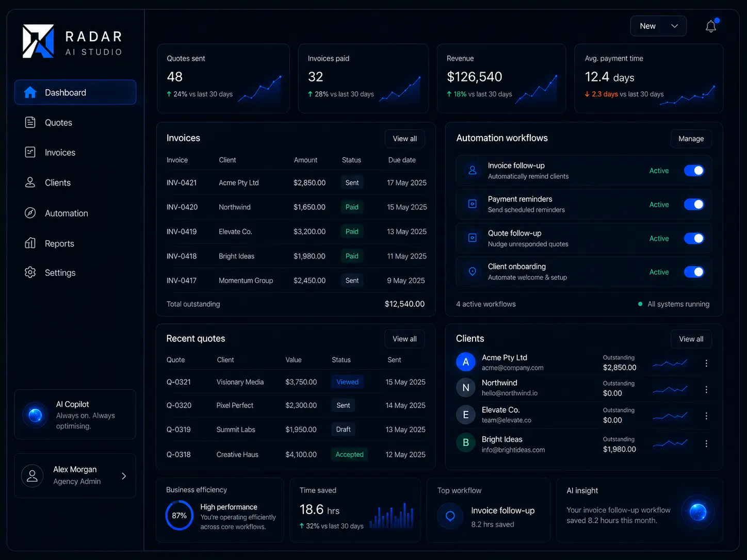
Task: Click the Accepted status badge for Q-0318
Action: [x=350, y=454]
